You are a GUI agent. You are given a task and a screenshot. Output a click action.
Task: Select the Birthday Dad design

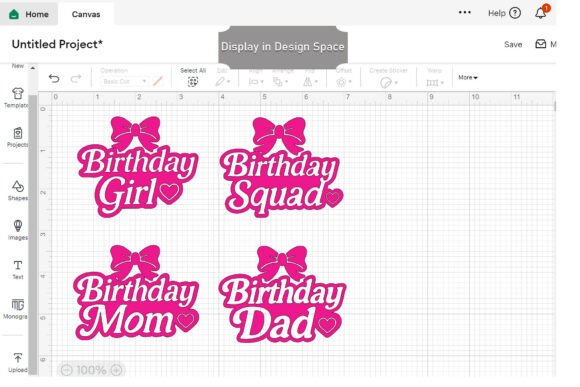click(282, 294)
